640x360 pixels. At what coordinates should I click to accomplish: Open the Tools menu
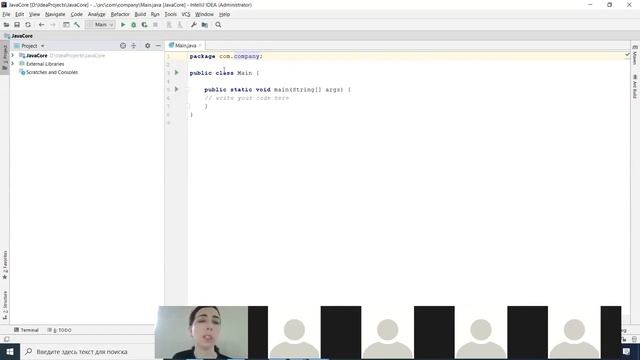(171, 14)
